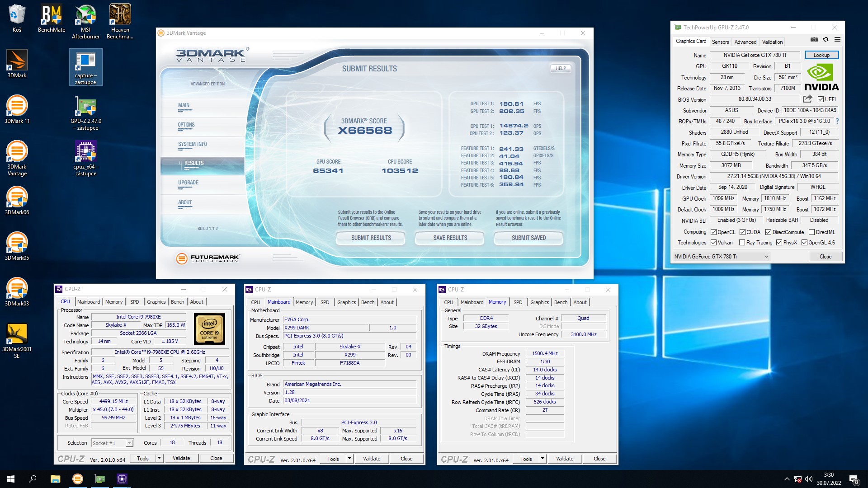Click the SAVE RESULTS button
The height and width of the screenshot is (488, 868).
coord(450,238)
